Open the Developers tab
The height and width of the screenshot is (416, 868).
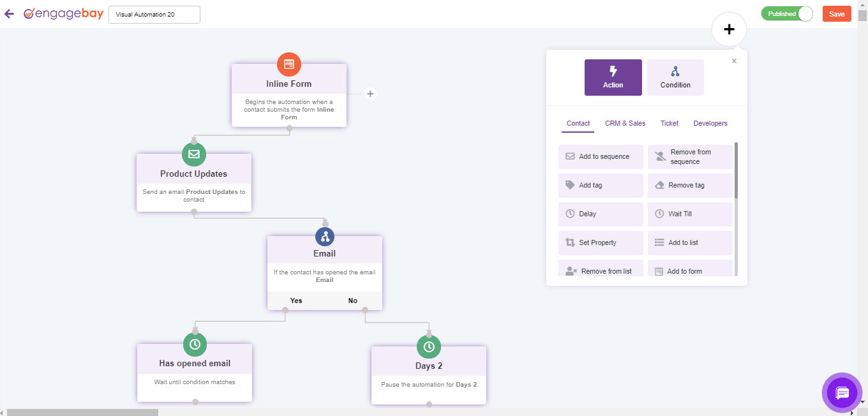pyautogui.click(x=710, y=123)
